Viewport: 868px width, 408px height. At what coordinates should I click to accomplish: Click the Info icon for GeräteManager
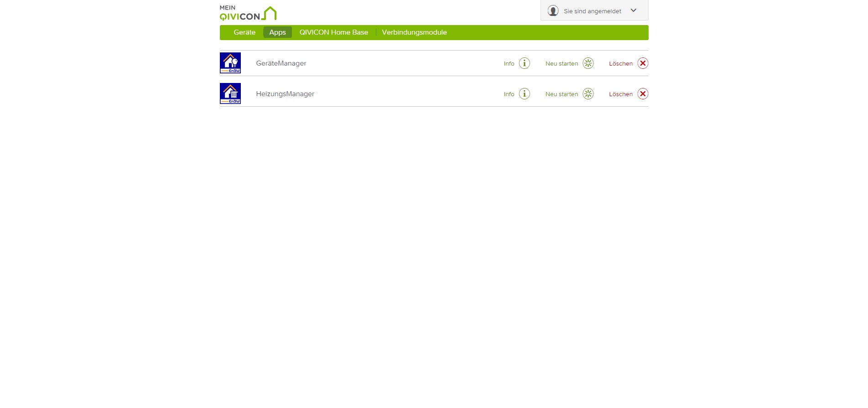coord(525,63)
